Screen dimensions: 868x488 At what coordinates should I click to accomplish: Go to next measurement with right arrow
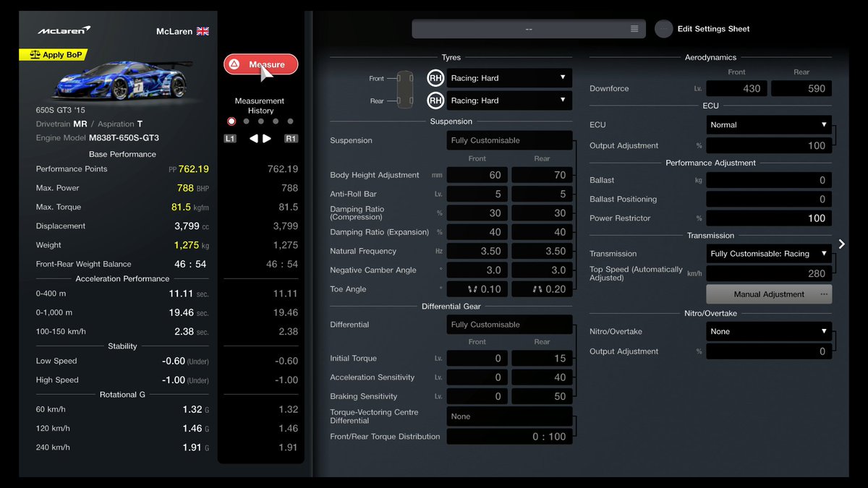267,139
